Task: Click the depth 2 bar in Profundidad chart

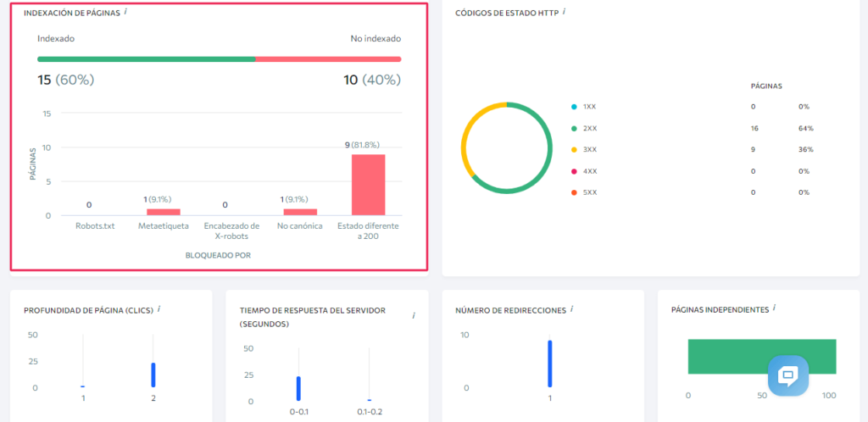Action: [153, 375]
